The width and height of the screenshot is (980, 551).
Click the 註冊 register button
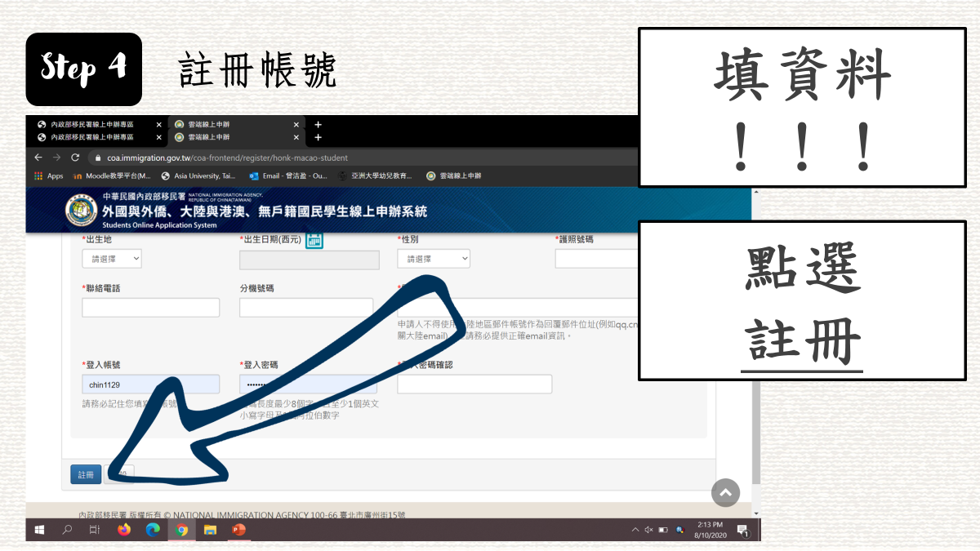85,473
